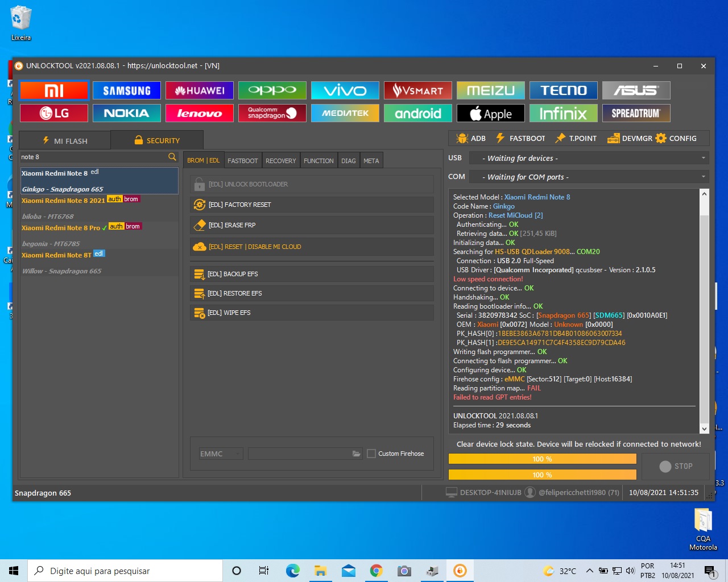Run [EDL] WIPE EFS

pos(312,313)
